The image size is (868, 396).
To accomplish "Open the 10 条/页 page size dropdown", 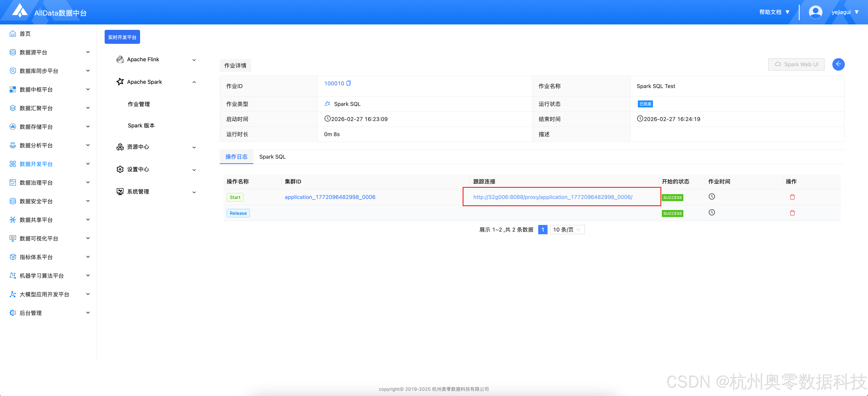I will click(x=567, y=230).
